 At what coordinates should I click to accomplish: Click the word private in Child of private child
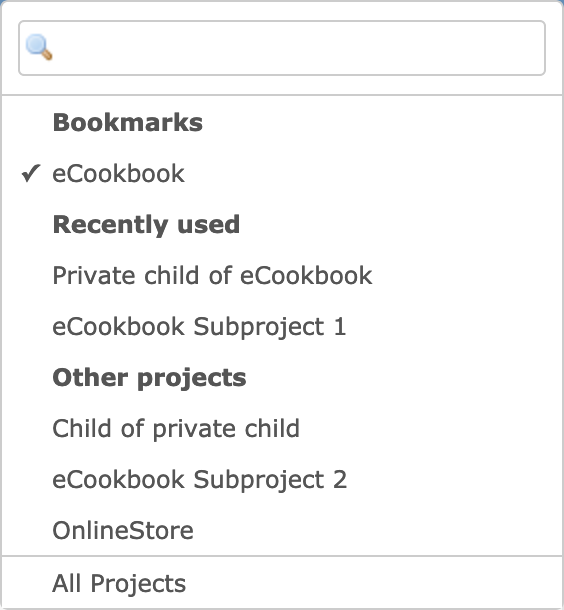[x=194, y=429]
